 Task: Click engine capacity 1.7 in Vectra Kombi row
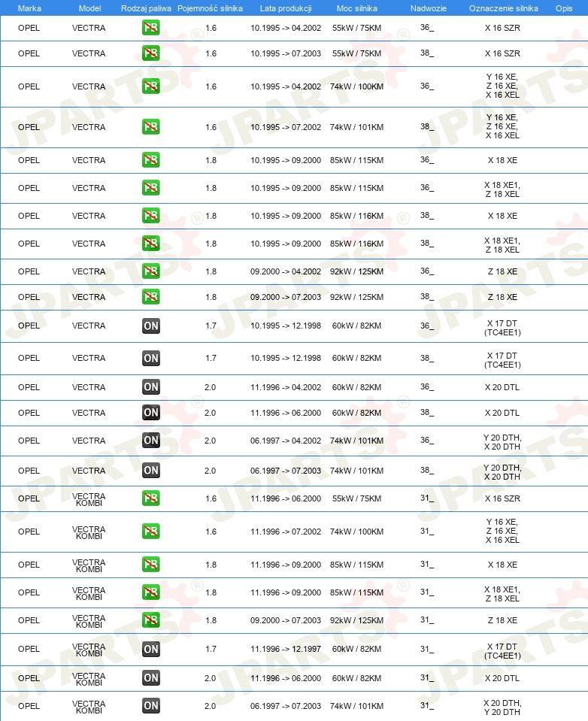211,649
